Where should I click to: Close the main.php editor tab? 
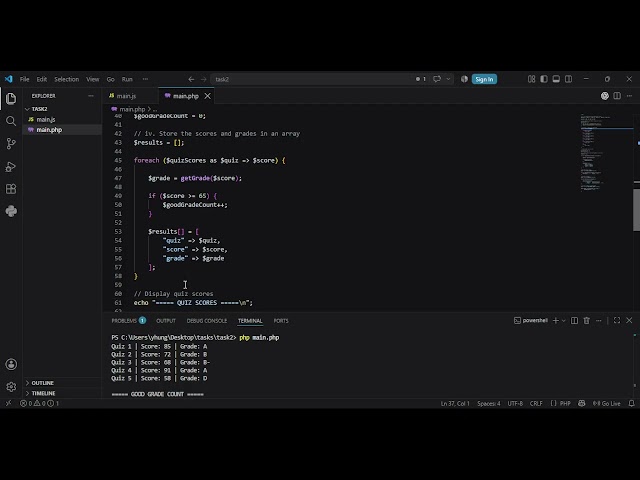(x=208, y=96)
